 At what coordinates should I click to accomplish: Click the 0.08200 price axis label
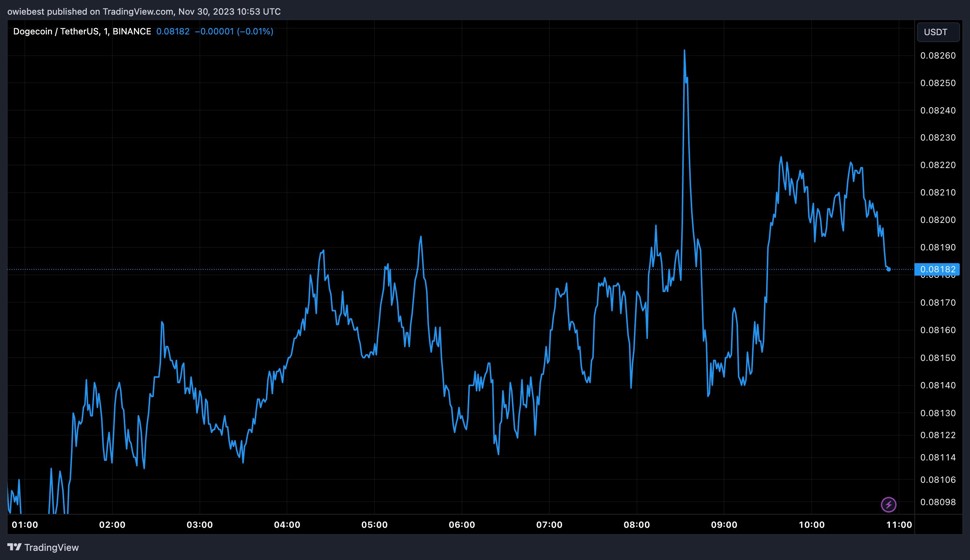[x=938, y=220]
